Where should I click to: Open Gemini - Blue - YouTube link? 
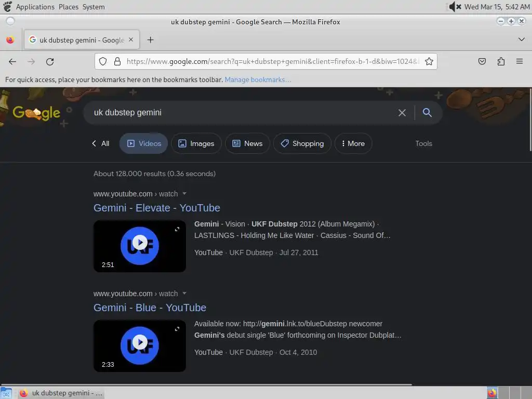150,308
